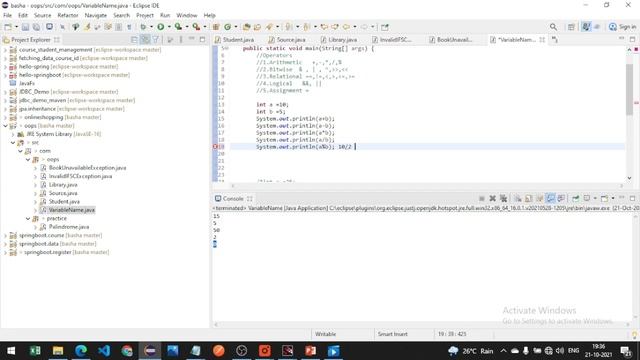Collapse the practice package node
640x360 pixels.
point(28,219)
